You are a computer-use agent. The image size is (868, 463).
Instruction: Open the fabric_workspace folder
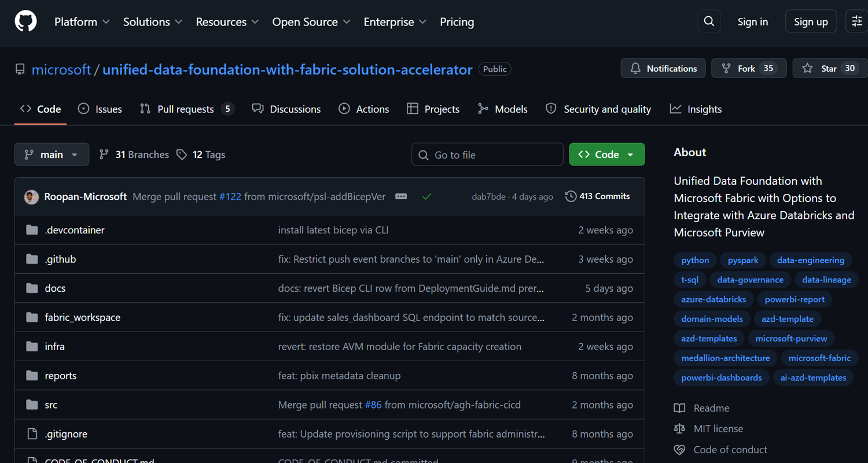tap(83, 317)
